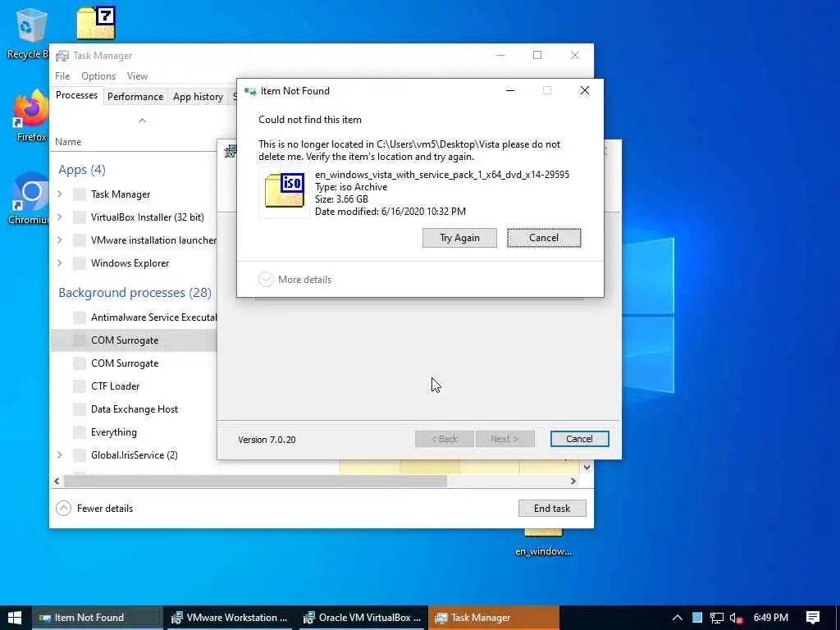Screen dimensions: 840x630
Task: Click the network icon in system tray
Action: (x=716, y=618)
